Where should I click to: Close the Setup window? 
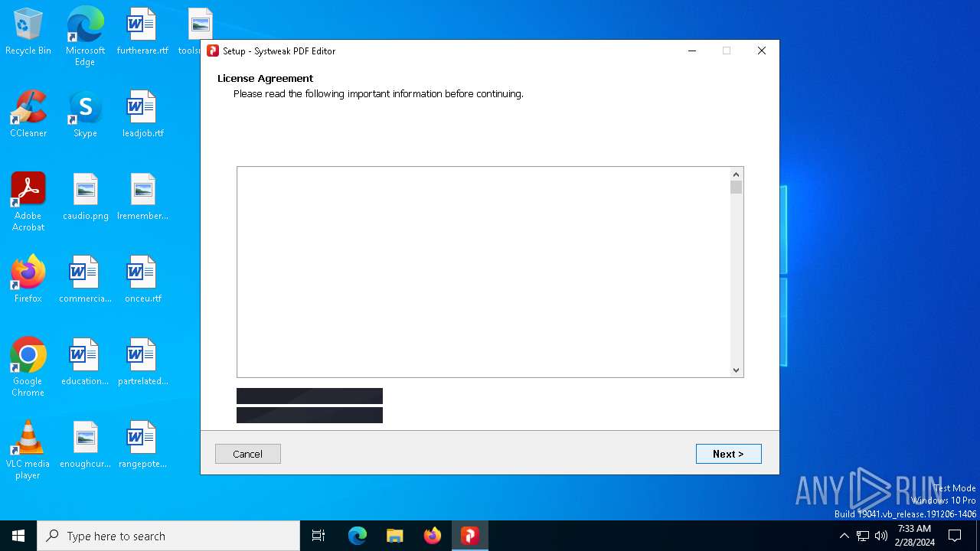[x=761, y=51]
